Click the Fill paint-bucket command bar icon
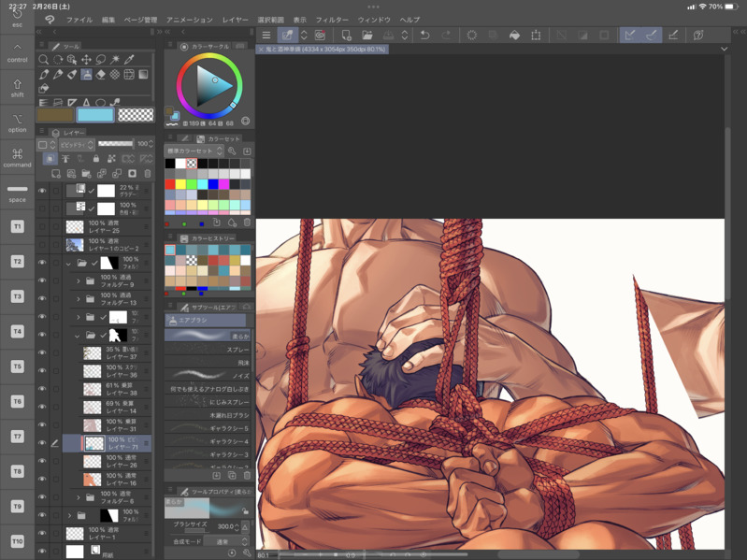The width and height of the screenshot is (747, 560). [514, 36]
